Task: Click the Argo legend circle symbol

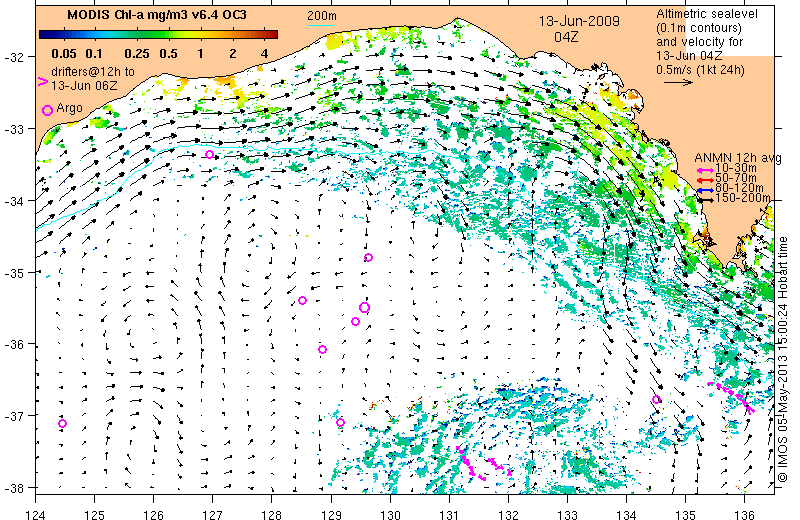Action: [x=47, y=110]
